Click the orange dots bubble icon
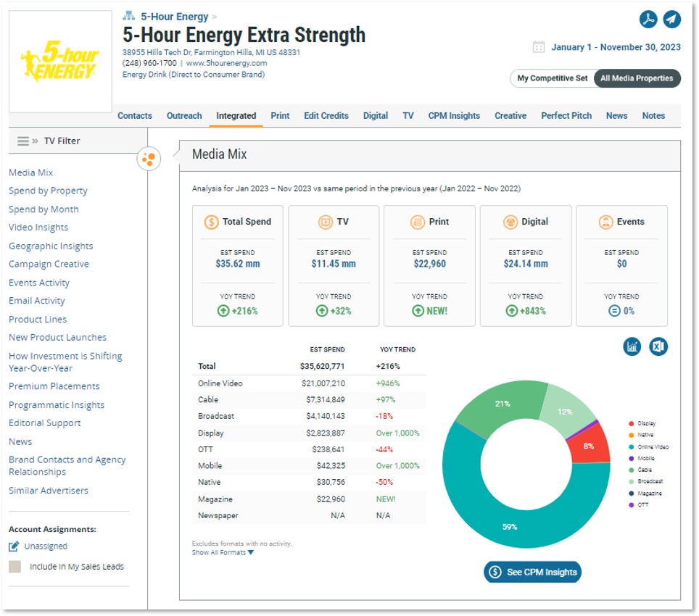 149,159
